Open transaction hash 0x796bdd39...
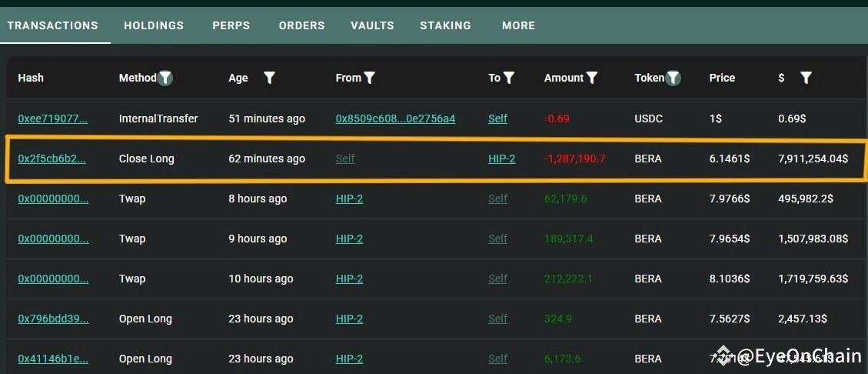This screenshot has height=374, width=868. [53, 319]
